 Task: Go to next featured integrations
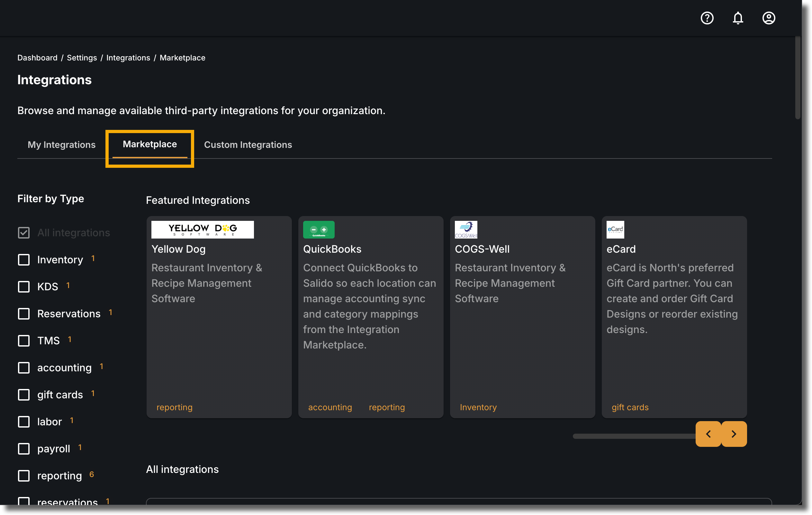pos(734,434)
